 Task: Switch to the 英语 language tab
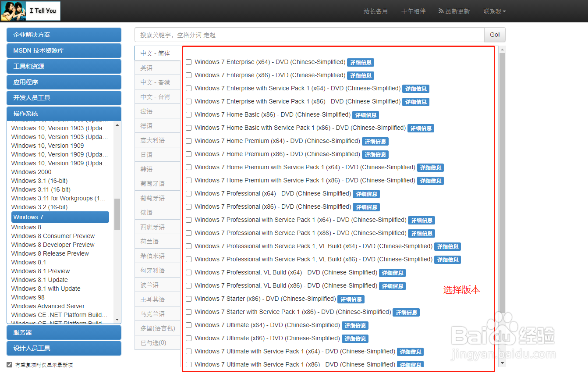(x=158, y=68)
